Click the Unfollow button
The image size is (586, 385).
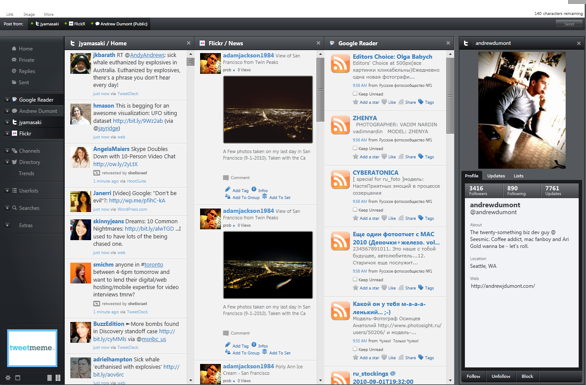click(500, 376)
